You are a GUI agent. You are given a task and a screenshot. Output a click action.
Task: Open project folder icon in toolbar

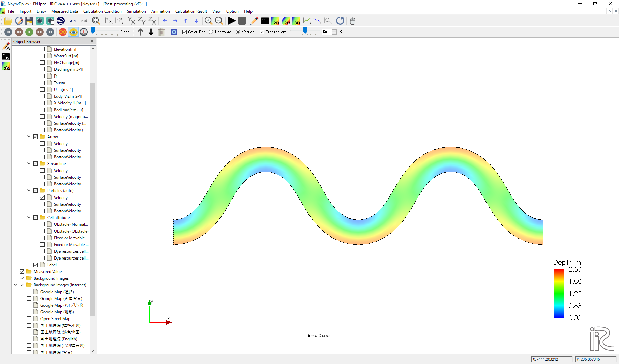click(x=8, y=21)
